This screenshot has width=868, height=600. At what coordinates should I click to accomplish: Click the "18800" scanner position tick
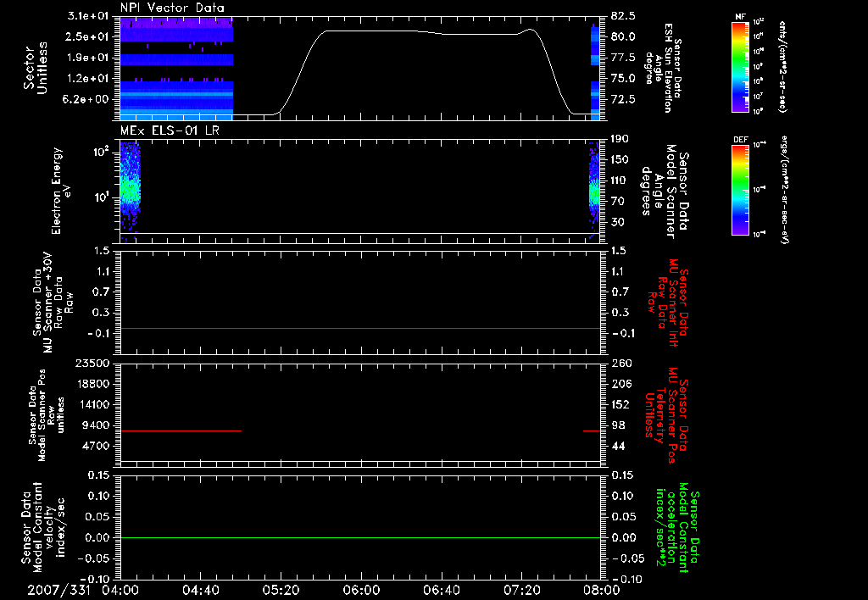(x=93, y=384)
